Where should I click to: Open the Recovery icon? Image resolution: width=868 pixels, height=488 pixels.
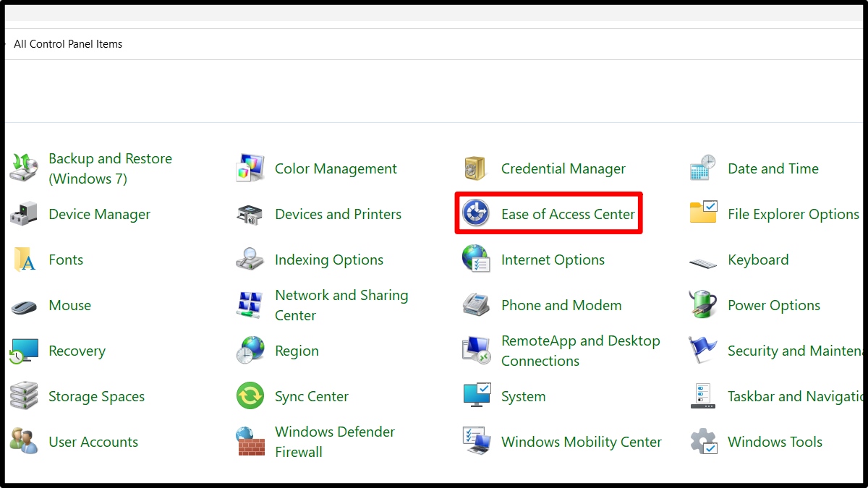(24, 351)
